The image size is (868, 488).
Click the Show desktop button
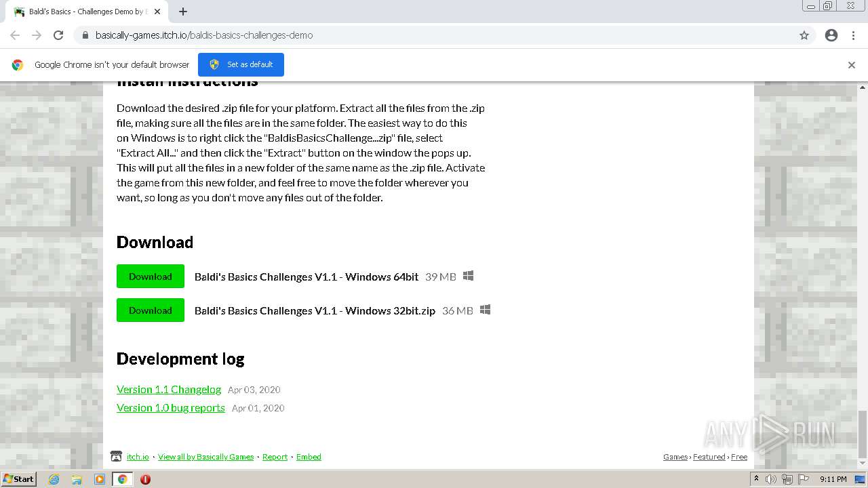pyautogui.click(x=861, y=479)
